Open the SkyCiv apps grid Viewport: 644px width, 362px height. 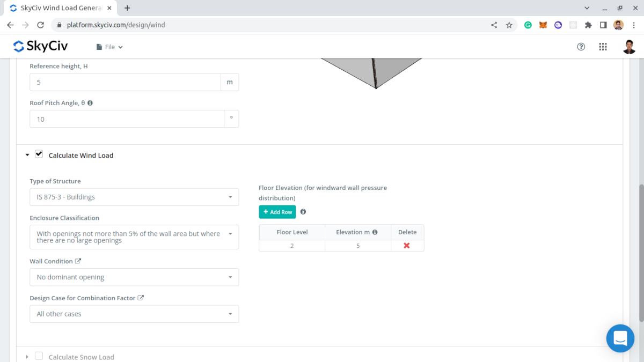tap(603, 47)
